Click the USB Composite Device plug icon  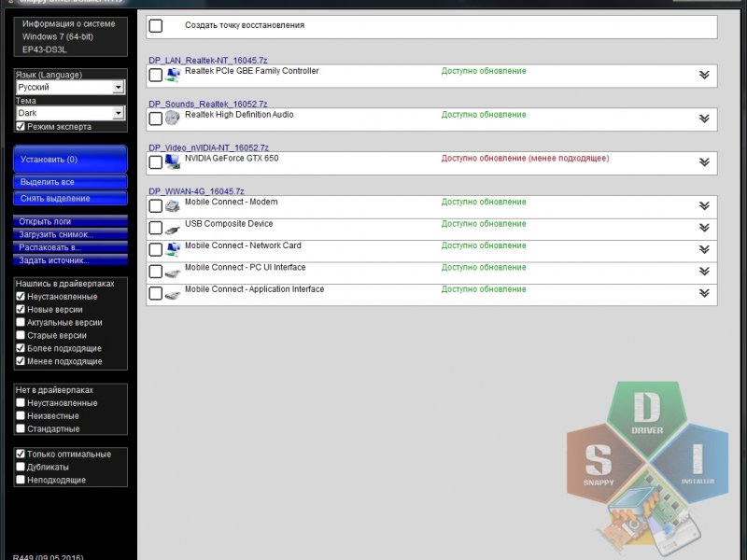click(x=173, y=230)
